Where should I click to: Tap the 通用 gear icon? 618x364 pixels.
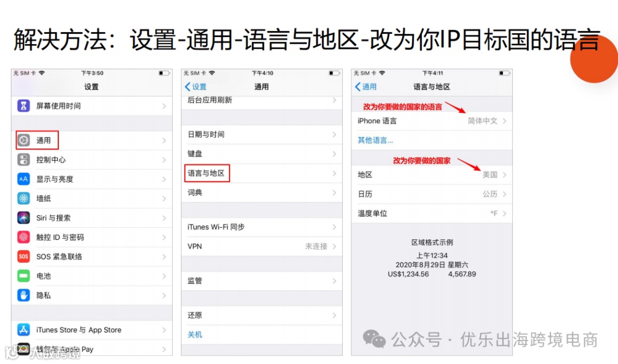click(x=23, y=140)
